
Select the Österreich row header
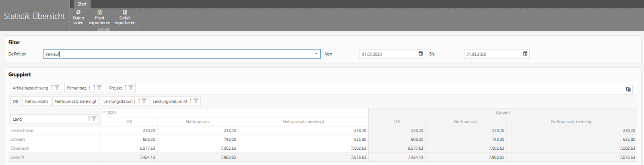click(54, 148)
